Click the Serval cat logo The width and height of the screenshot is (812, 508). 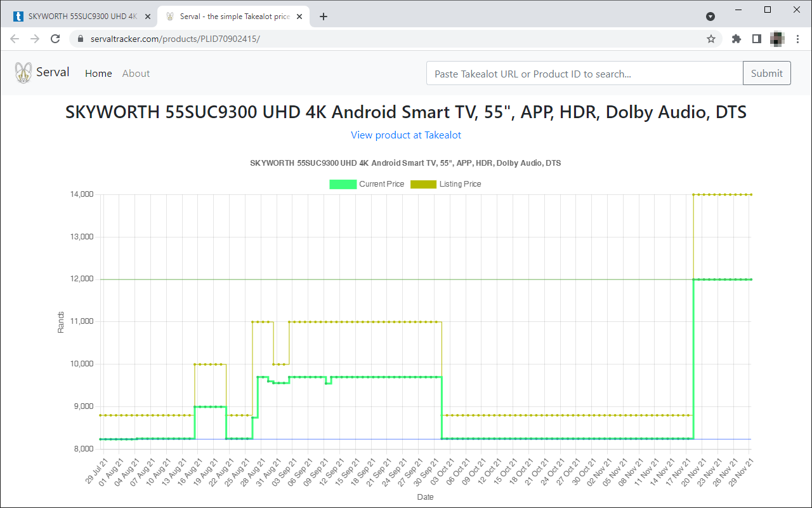[x=23, y=73]
